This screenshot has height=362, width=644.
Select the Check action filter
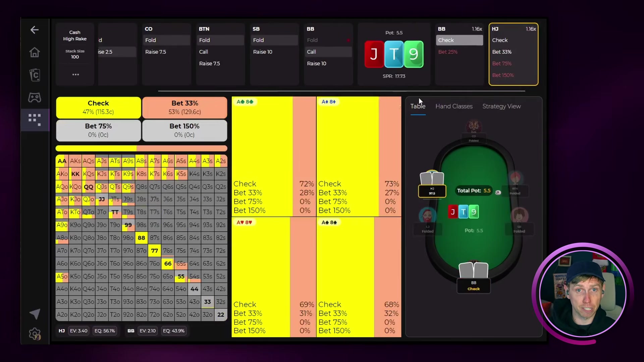coord(98,107)
